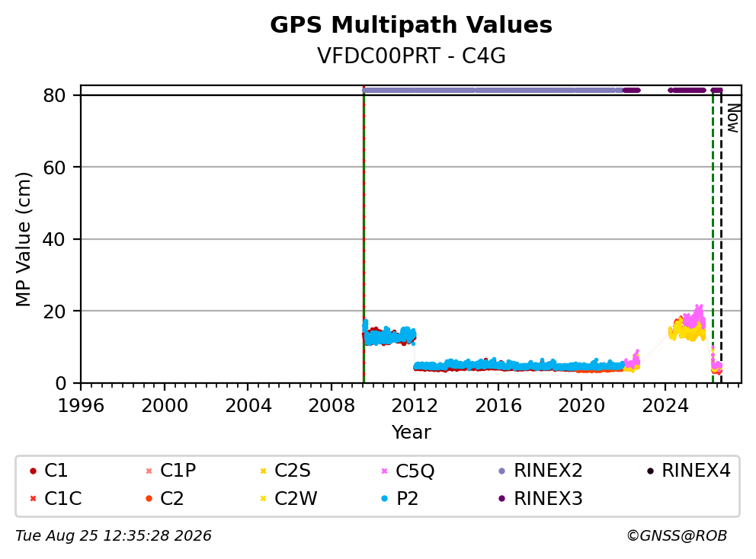This screenshot has height=559, width=756.
Task: Click the 'Now' dashed line label
Action: click(733, 119)
